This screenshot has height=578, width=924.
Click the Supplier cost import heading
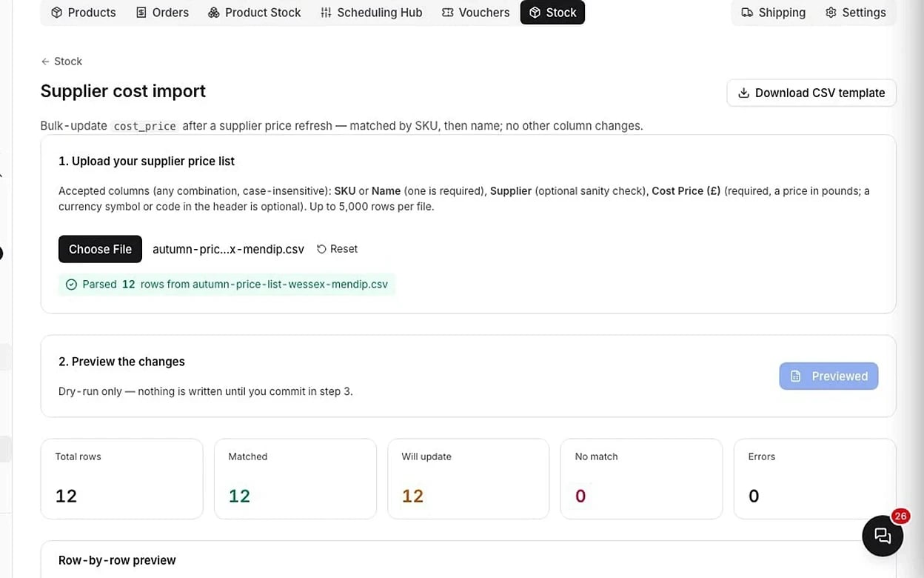(x=123, y=91)
